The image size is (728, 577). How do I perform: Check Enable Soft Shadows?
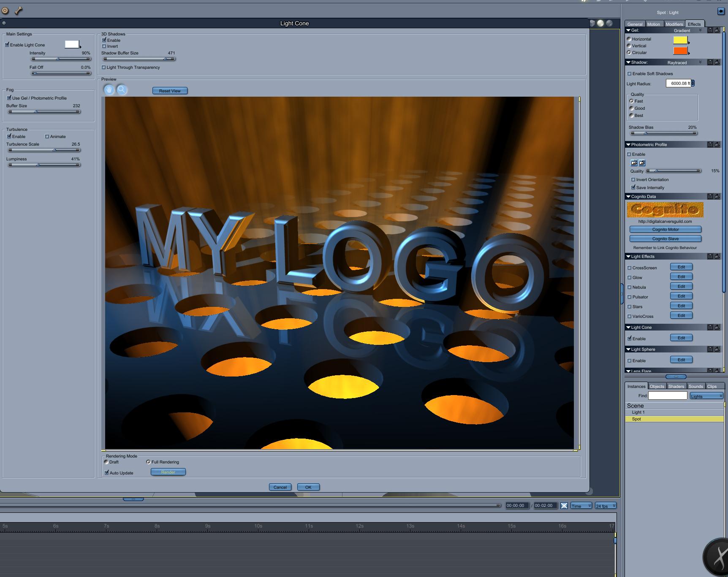[x=629, y=73]
